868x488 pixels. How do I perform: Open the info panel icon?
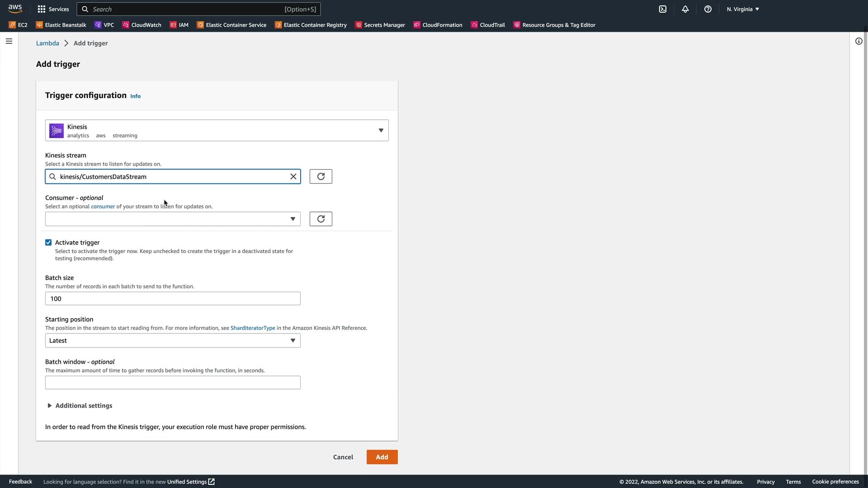[x=859, y=42]
